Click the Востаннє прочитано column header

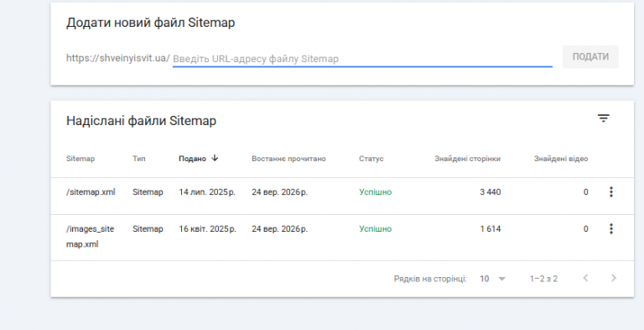pos(288,159)
